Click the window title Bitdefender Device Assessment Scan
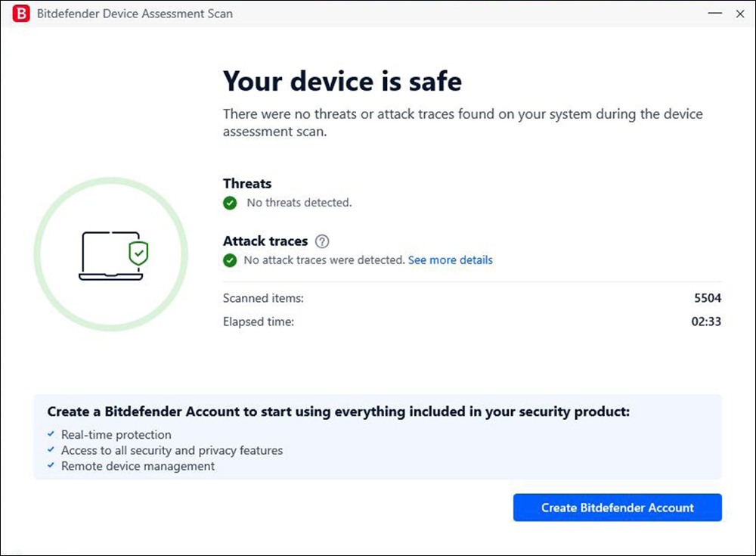Viewport: 756px width, 556px height. (136, 14)
